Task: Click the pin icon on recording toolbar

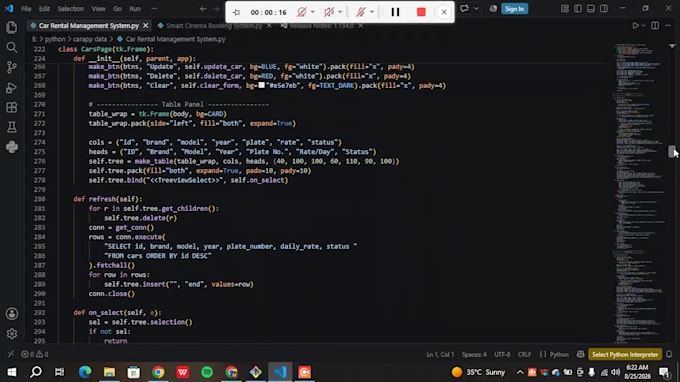Action: click(236, 12)
